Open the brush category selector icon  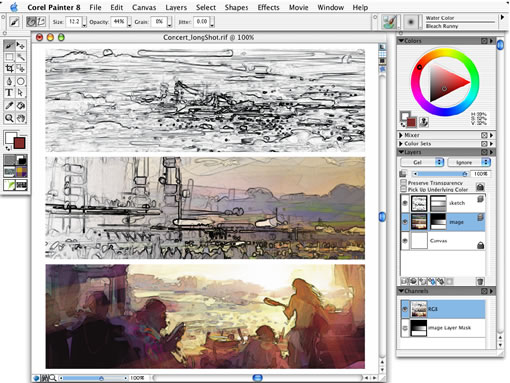389,22
